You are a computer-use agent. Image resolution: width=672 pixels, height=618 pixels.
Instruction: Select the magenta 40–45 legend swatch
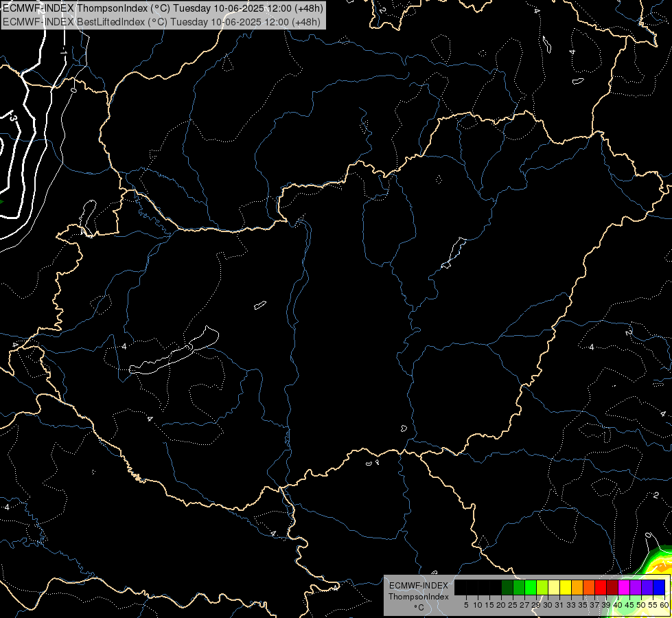(624, 587)
